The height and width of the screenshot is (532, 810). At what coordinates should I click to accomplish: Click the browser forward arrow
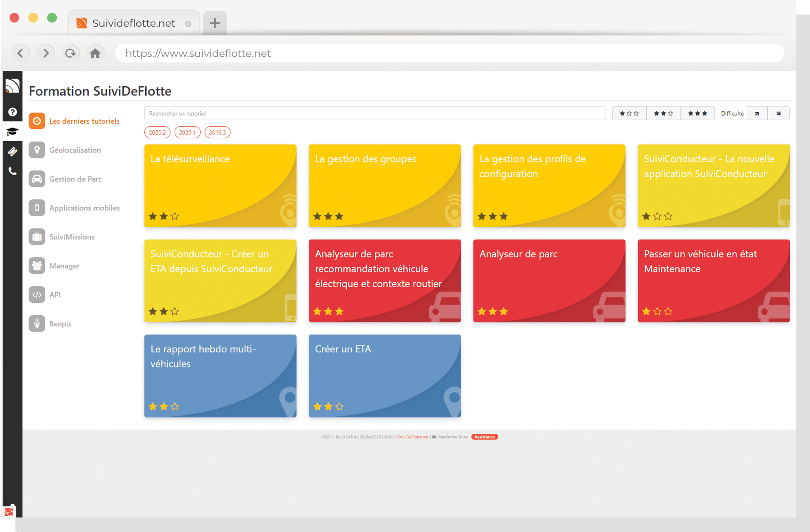coord(46,53)
